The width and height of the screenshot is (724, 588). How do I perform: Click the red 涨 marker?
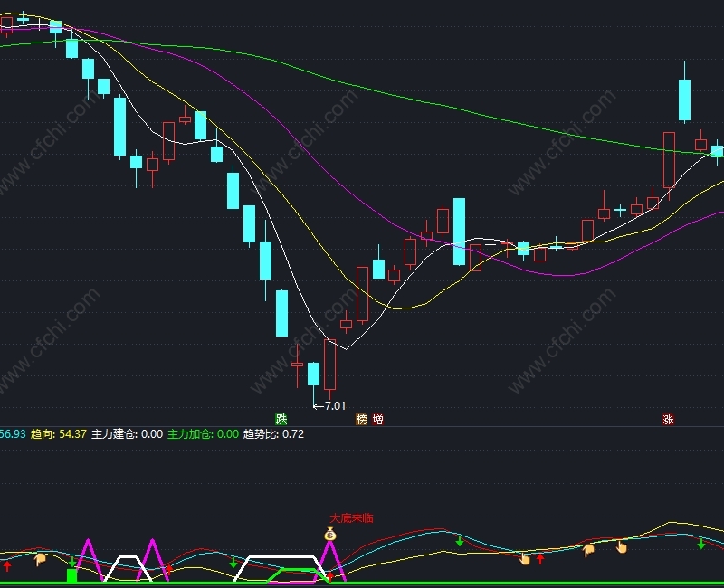(668, 419)
